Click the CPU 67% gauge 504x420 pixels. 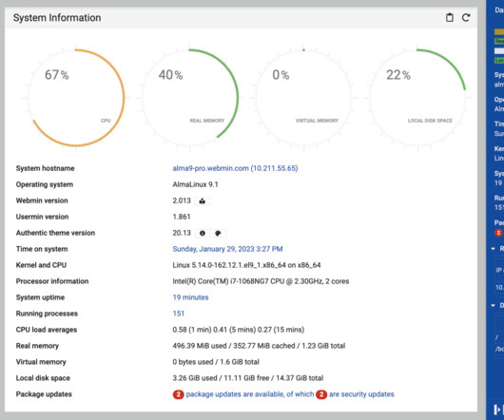tap(76, 98)
